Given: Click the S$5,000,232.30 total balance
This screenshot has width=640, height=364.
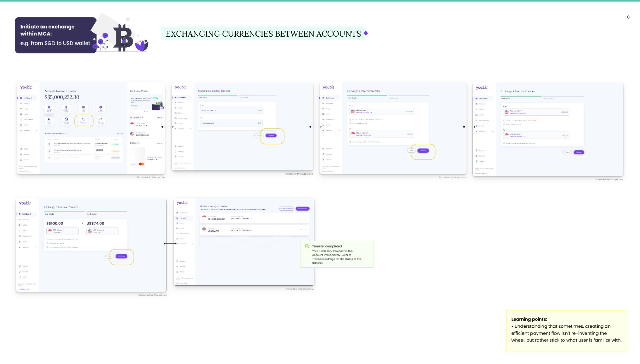Looking at the screenshot, I should point(62,97).
